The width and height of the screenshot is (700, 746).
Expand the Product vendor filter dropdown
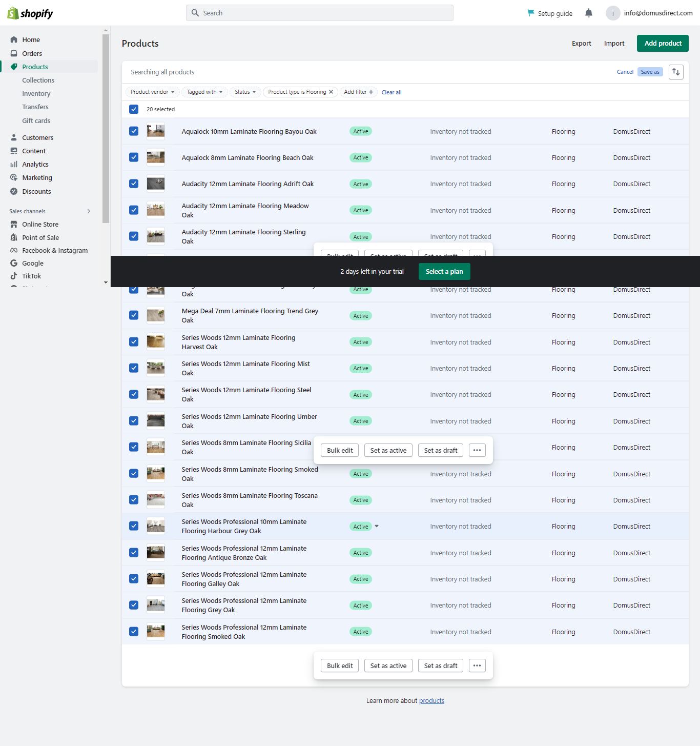click(152, 92)
